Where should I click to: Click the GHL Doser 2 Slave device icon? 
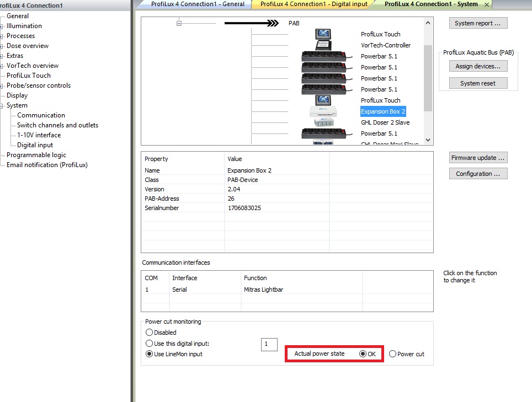pos(323,122)
